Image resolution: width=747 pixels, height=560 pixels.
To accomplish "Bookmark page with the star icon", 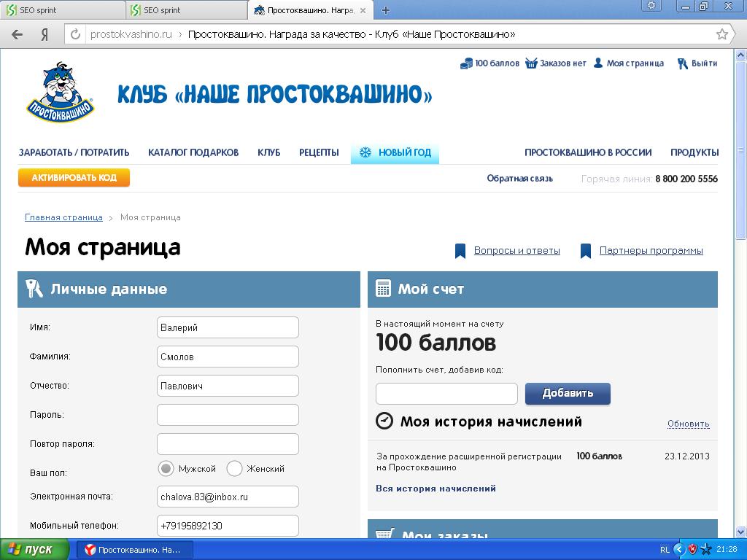I will (722, 34).
